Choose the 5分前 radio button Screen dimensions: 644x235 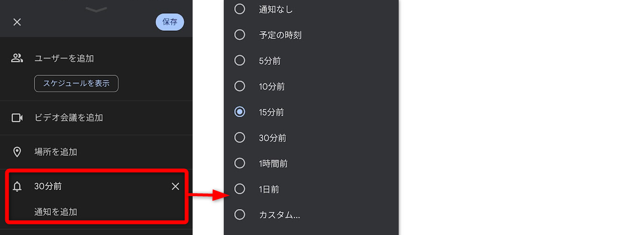click(240, 60)
